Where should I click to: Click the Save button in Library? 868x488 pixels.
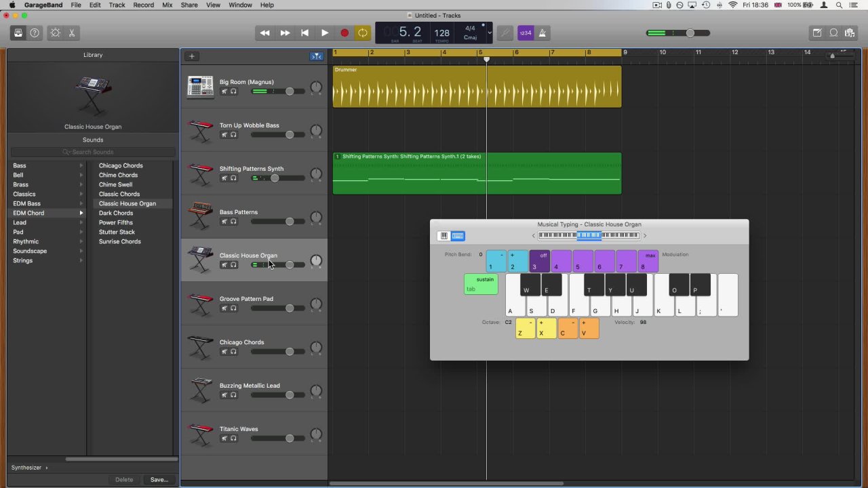[159, 479]
